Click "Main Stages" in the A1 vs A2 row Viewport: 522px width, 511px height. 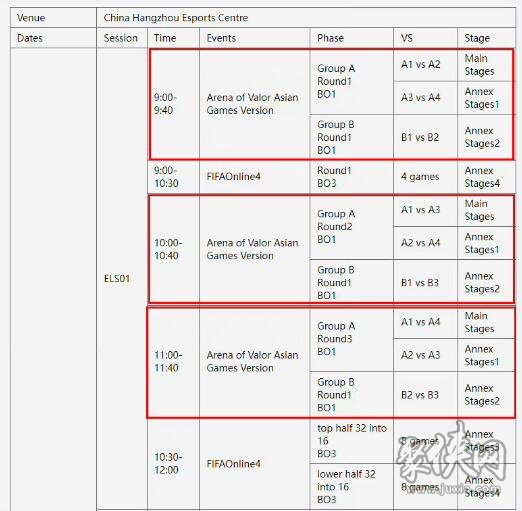coord(485,65)
